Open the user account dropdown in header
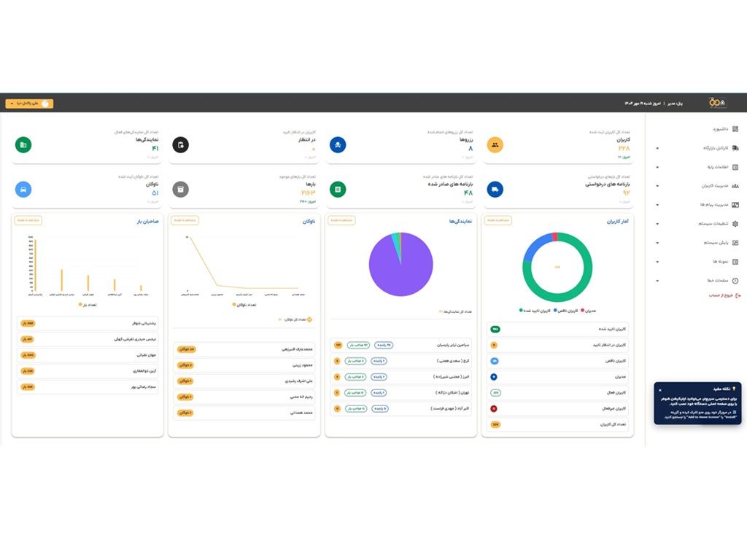This screenshot has width=747, height=560. 29,104
